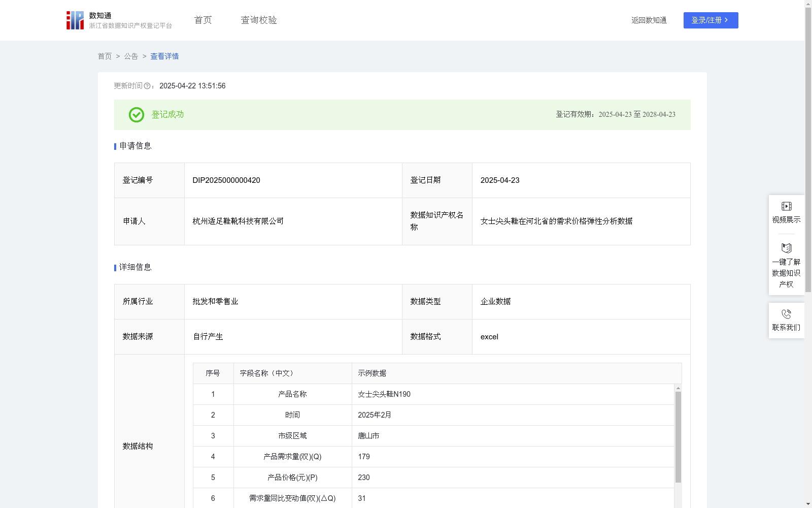The height and width of the screenshot is (508, 812).
Task: Select the data source value 自行产生
Action: [208, 337]
